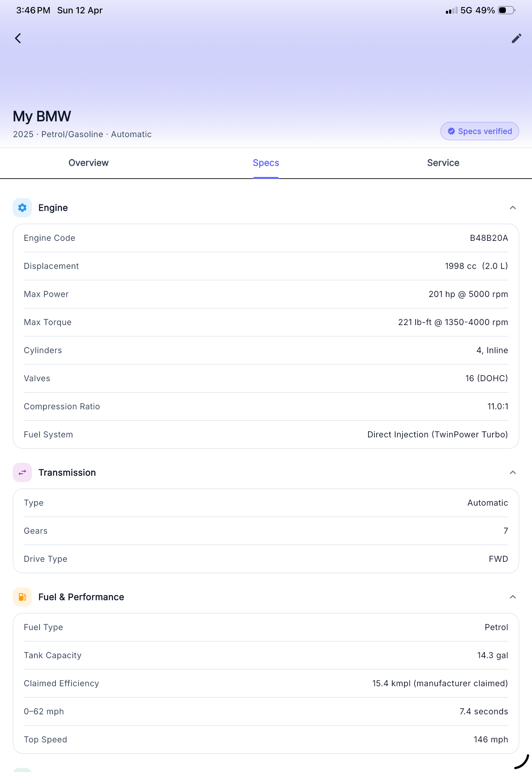Tap the Fuel & Performance pump icon
The image size is (532, 772).
(22, 597)
